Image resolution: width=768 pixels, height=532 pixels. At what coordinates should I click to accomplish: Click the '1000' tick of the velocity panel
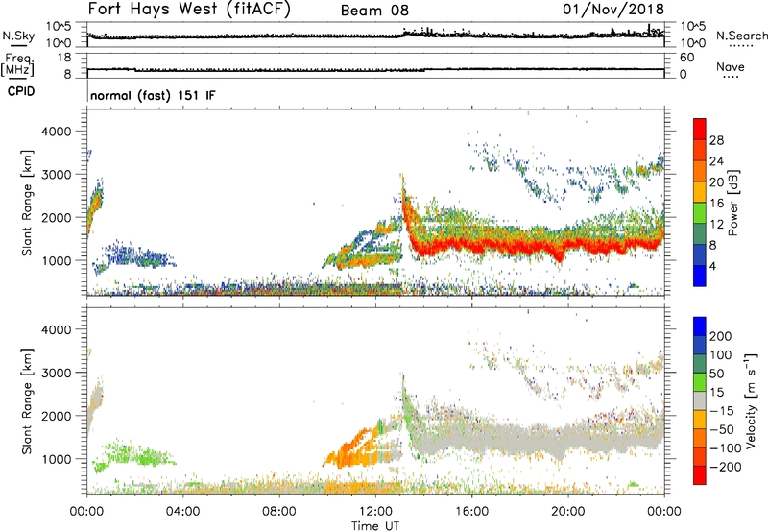[x=56, y=459]
